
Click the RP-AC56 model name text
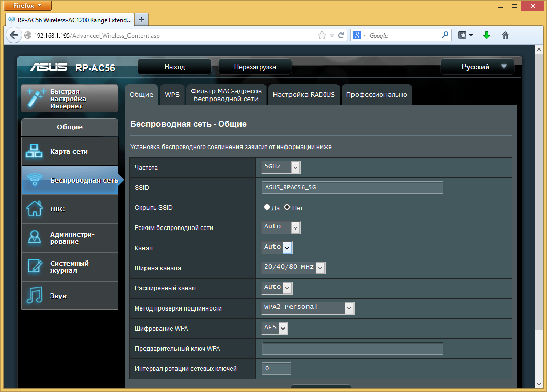95,68
